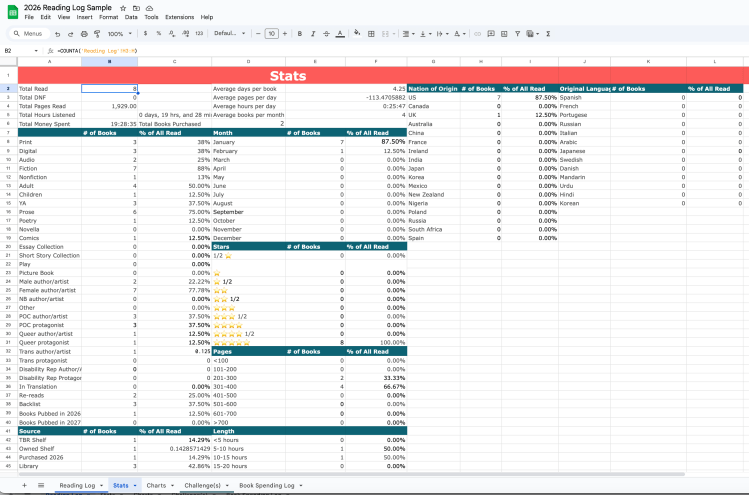Open the text color picker
749x495 pixels.
(x=341, y=33)
